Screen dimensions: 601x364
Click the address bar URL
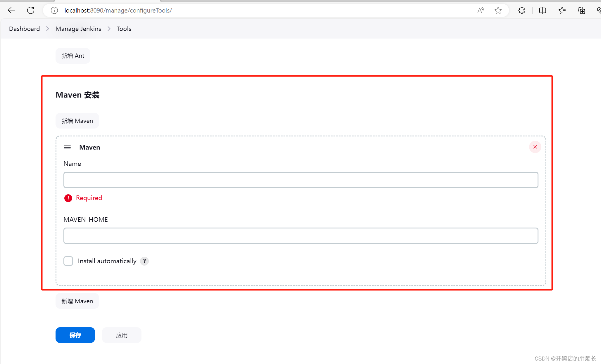point(118,11)
